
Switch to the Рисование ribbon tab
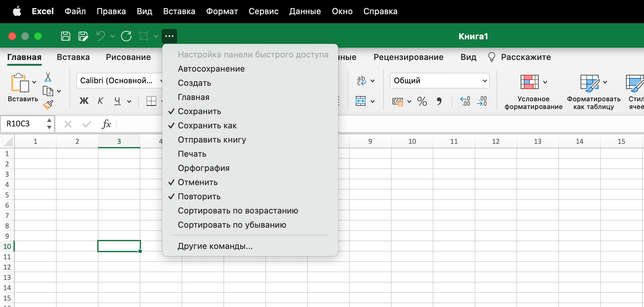point(128,57)
